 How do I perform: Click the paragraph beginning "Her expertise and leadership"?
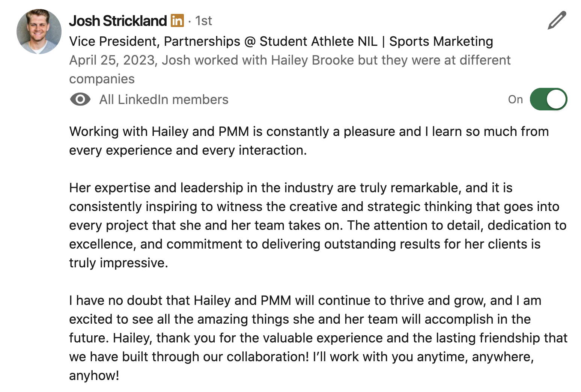click(318, 225)
